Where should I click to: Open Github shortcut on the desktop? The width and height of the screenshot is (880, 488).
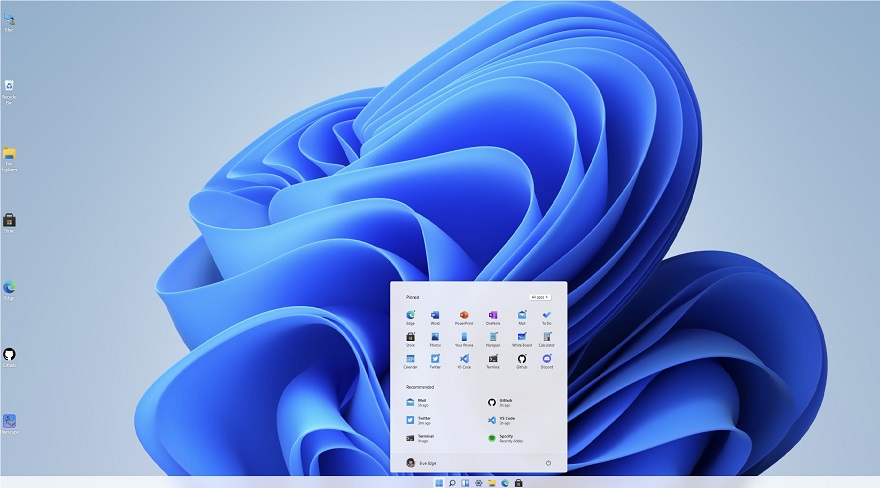(9, 357)
